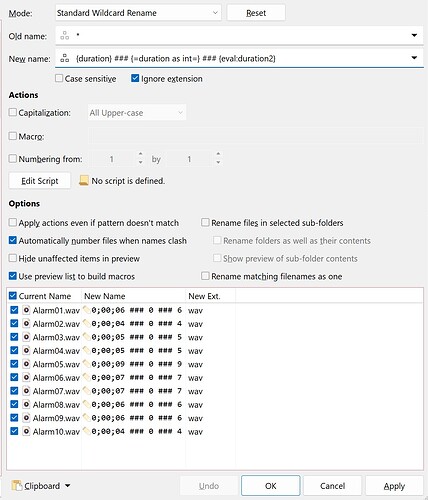Click the script folder icon beside No script

point(84,180)
